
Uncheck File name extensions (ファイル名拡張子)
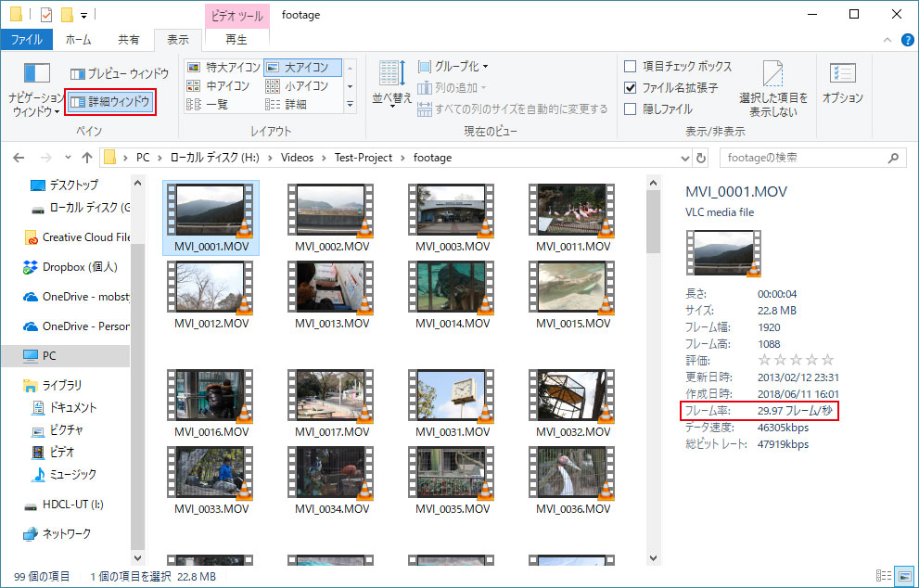[631, 88]
